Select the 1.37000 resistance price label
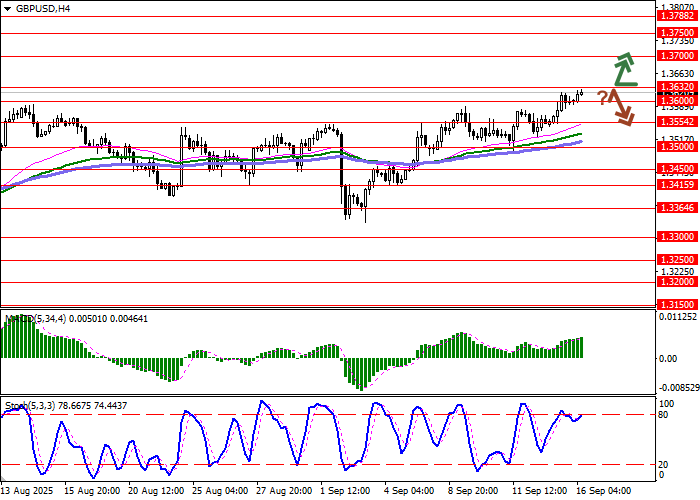Screen dimensions: 700x500 tap(677, 57)
